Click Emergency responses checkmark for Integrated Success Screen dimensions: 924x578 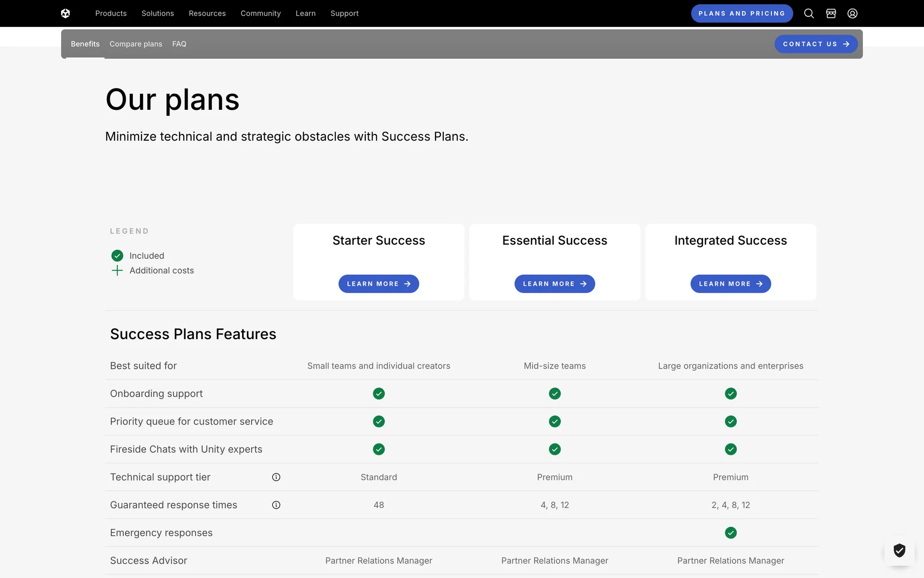731,533
